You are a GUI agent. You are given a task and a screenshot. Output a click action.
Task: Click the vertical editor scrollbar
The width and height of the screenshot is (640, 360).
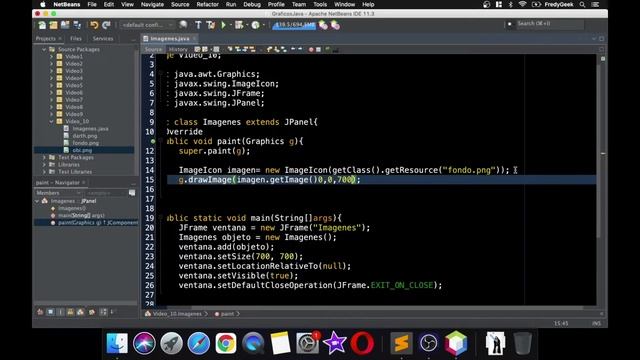pos(599,151)
